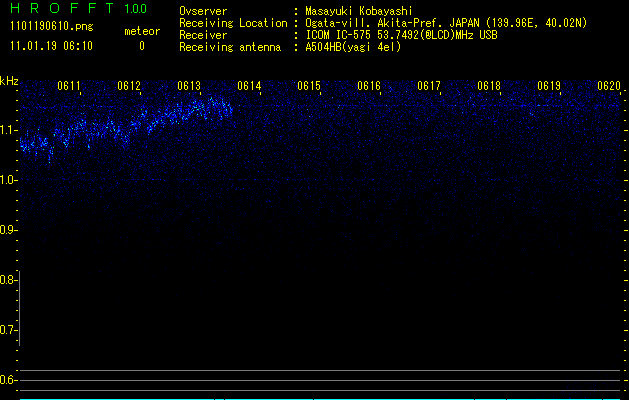
Task: Click the timestamp 11.01.19 06:10
Action: click(x=51, y=46)
